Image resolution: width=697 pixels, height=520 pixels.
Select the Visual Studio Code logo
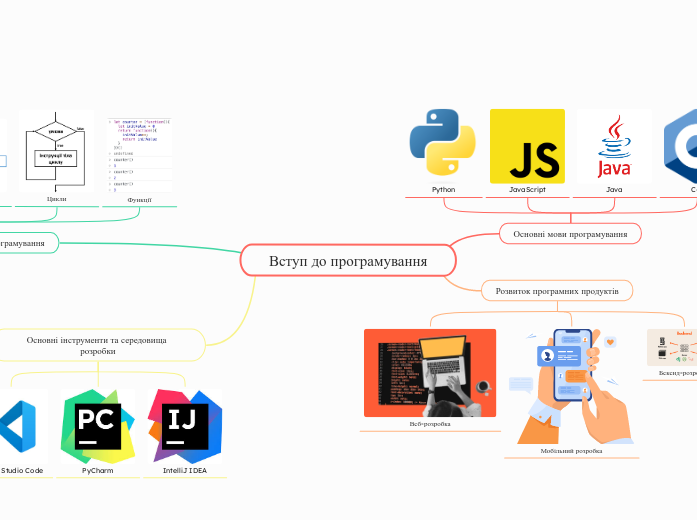(20, 427)
